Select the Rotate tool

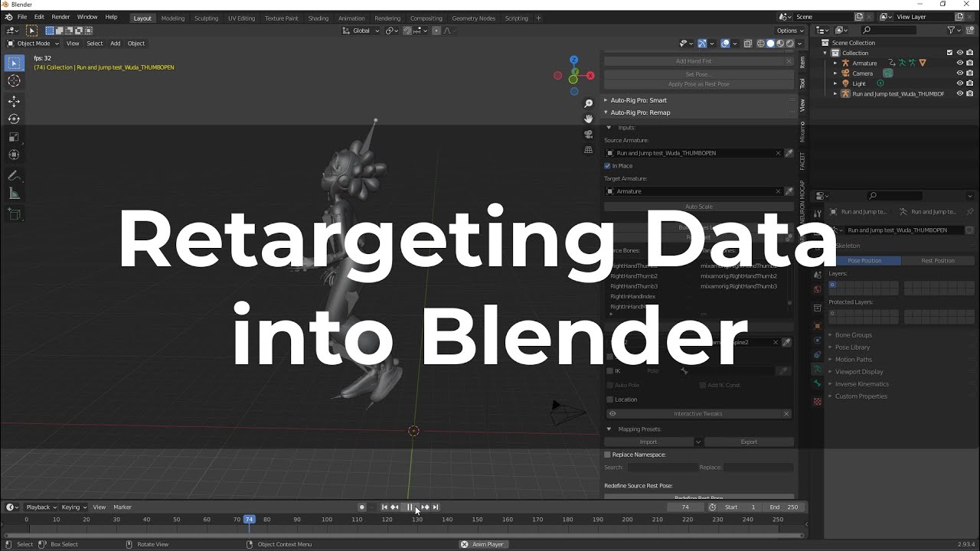[14, 119]
